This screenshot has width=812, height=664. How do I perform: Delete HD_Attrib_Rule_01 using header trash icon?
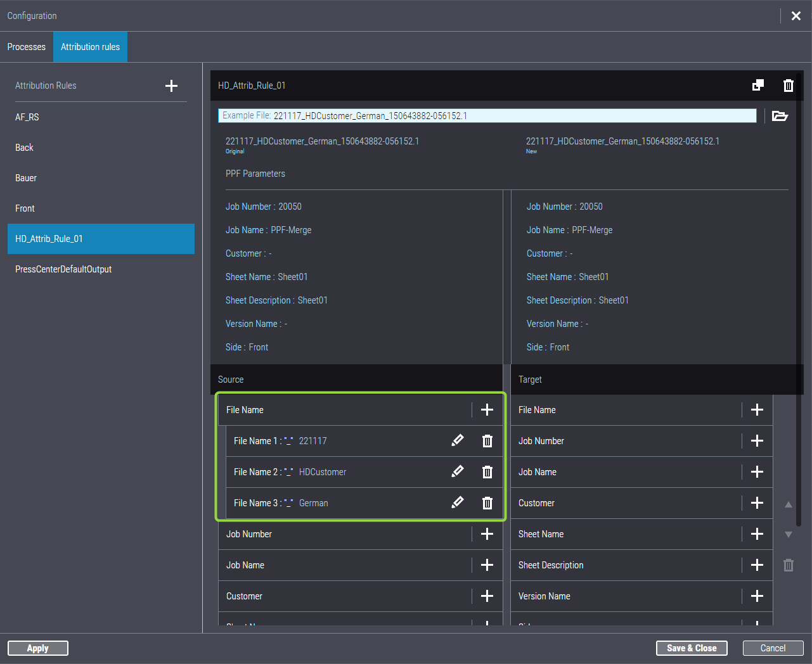point(788,86)
